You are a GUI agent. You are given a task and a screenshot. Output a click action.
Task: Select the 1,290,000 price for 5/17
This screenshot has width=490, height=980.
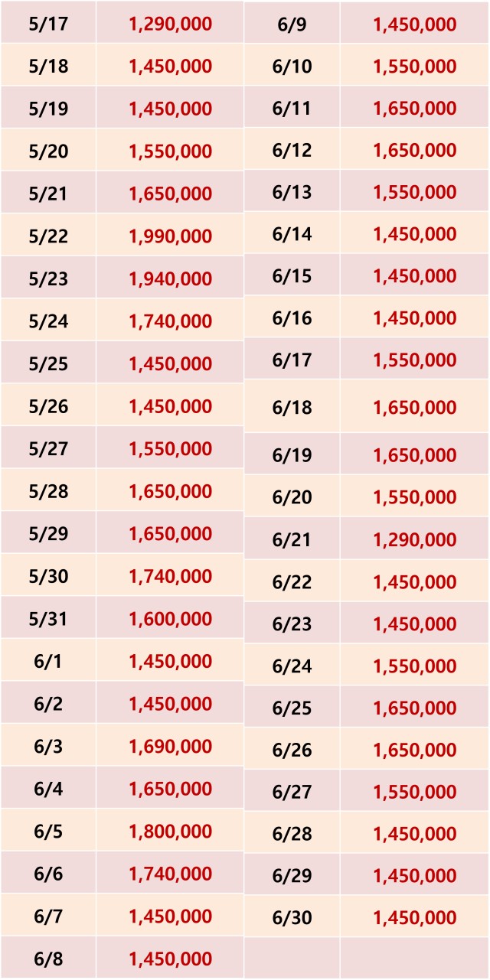pos(170,24)
